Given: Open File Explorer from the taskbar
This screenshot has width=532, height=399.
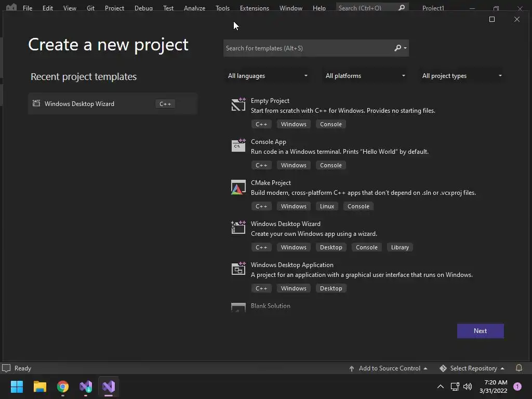Looking at the screenshot, I should pos(39,387).
